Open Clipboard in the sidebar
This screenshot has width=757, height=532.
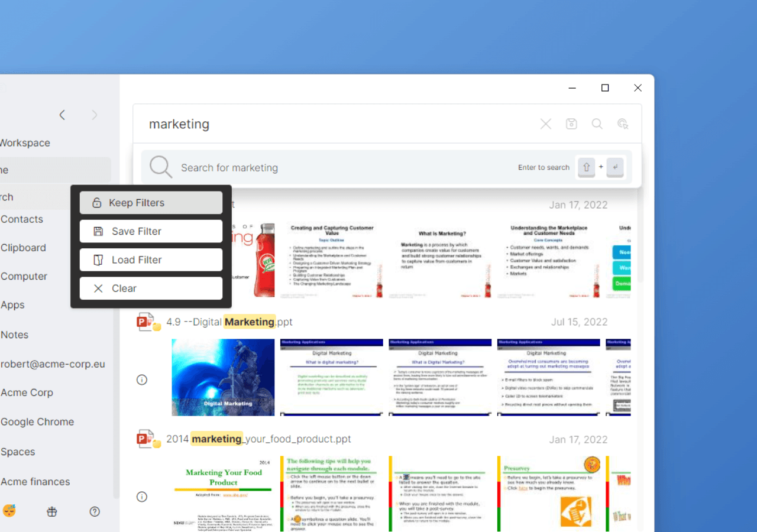coord(23,248)
